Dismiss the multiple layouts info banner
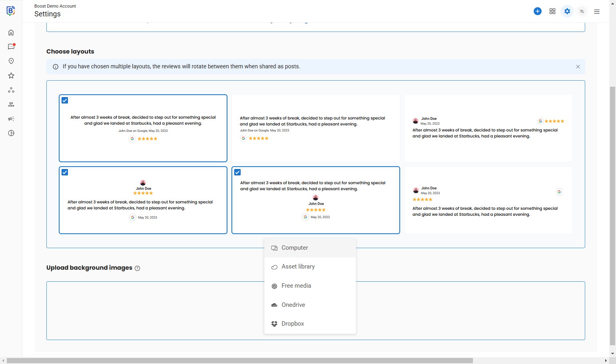Viewport: 616px width, 364px height. tap(578, 67)
